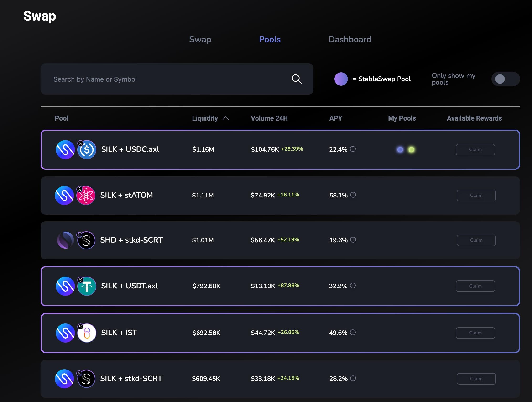Sort by the Volume 24H column header
This screenshot has height=402, width=532.
(x=269, y=118)
